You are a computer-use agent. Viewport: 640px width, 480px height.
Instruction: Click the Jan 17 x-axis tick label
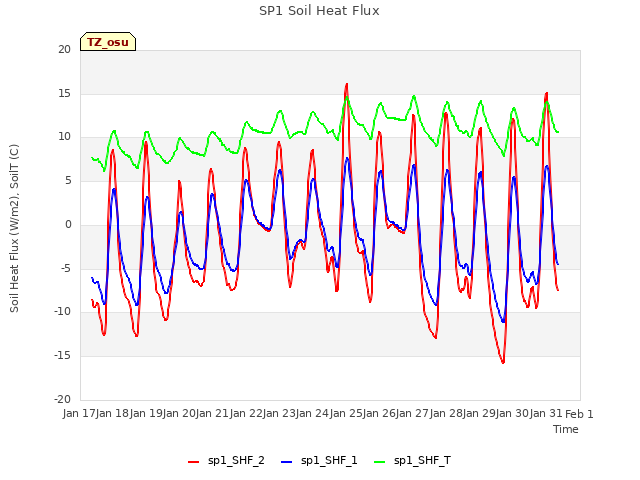80,413
